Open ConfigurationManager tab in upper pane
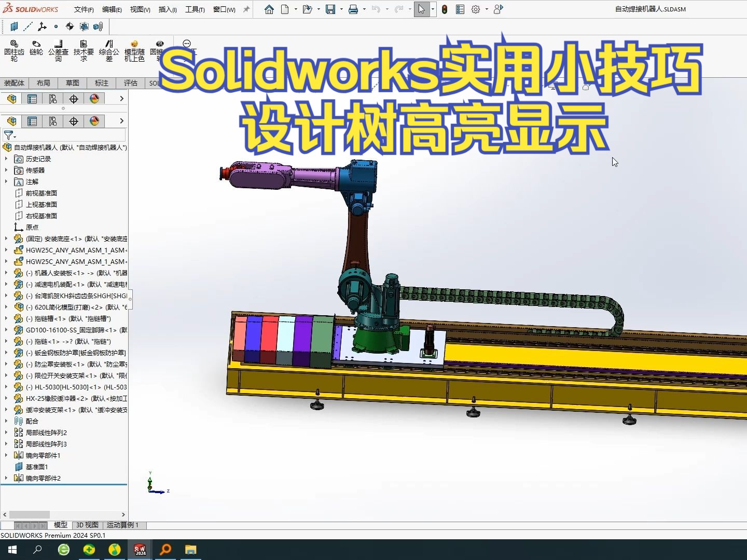Screen dimensions: 747x560 click(53, 99)
